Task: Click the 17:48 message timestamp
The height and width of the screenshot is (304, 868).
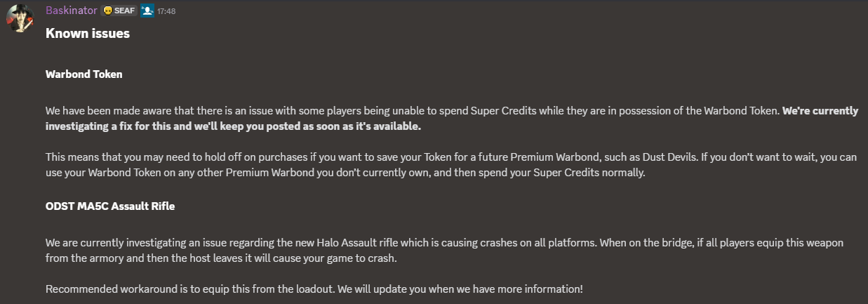Action: coord(166,11)
